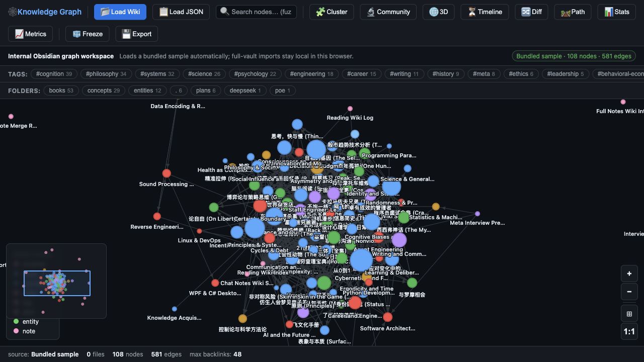Filter by deepseek folder
644x362 pixels.
click(x=245, y=90)
